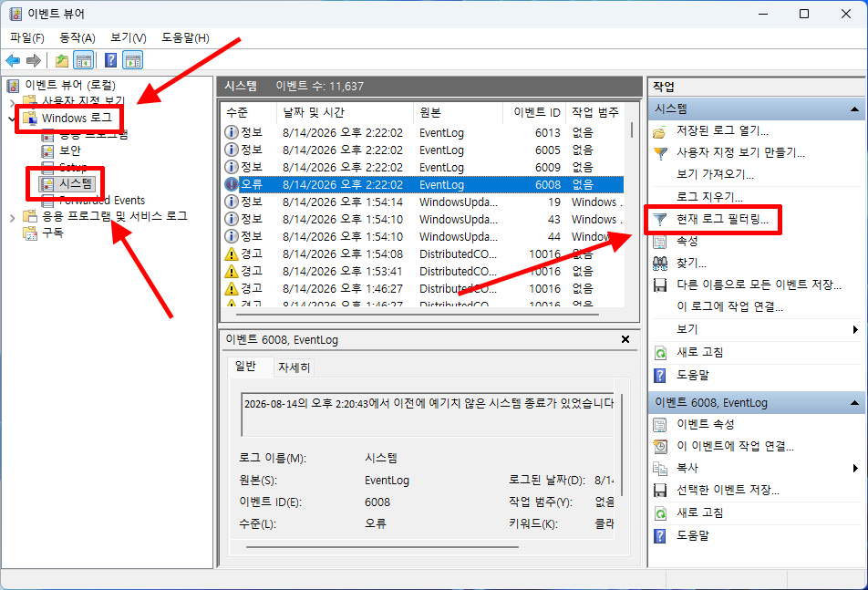Collapse the 시스템 actions section header
This screenshot has height=590, width=868.
(x=854, y=109)
